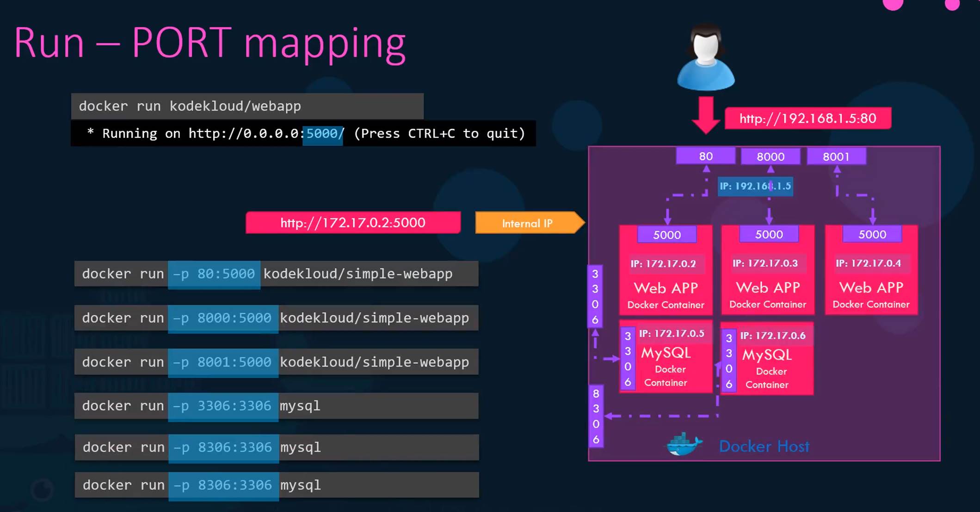Click the vertical 8306 host port box
This screenshot has height=512, width=980.
point(596,416)
